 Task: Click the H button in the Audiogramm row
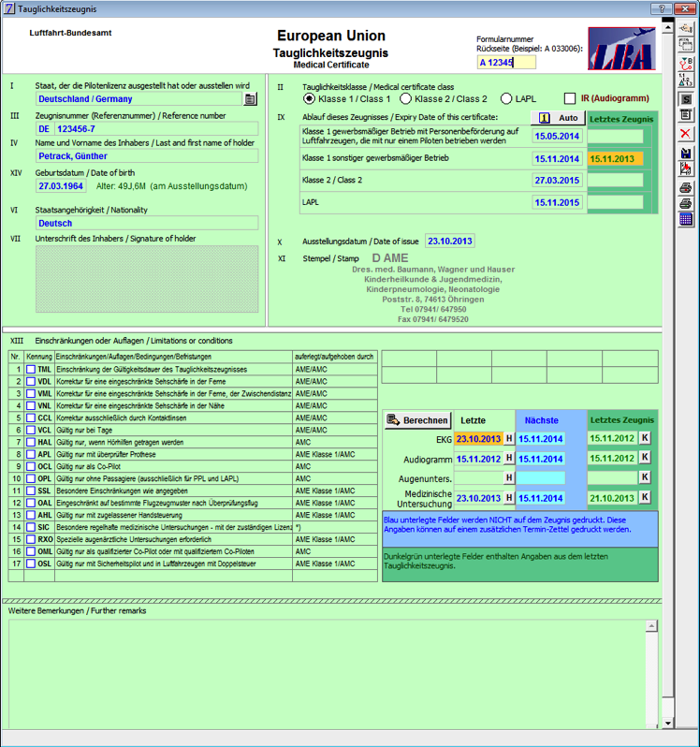tap(509, 459)
